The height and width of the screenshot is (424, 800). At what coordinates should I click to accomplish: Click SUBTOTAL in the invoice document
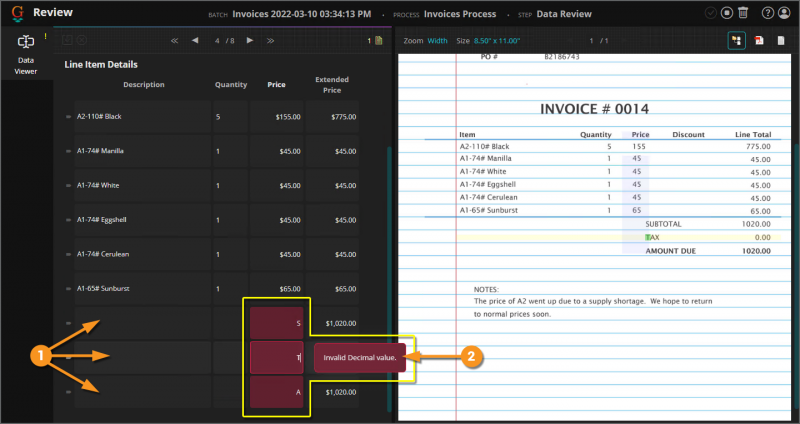point(663,224)
